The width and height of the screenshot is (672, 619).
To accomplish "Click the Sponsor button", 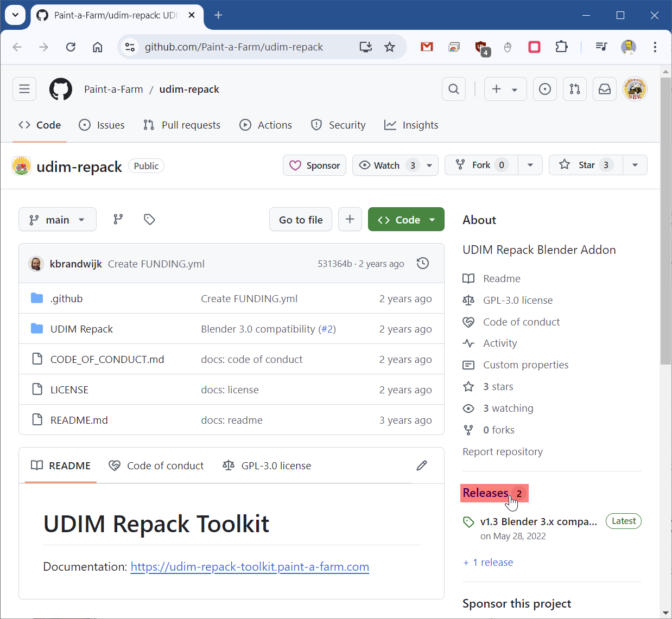I will 315,165.
